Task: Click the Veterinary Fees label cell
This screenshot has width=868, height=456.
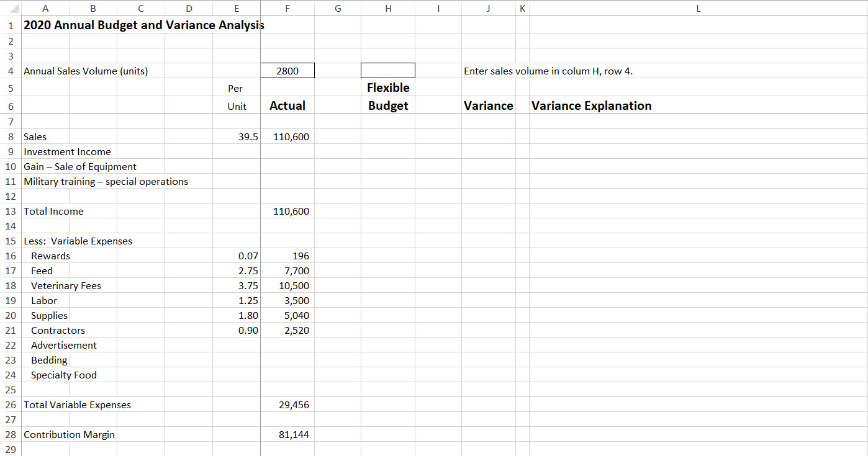Action: pyautogui.click(x=66, y=285)
